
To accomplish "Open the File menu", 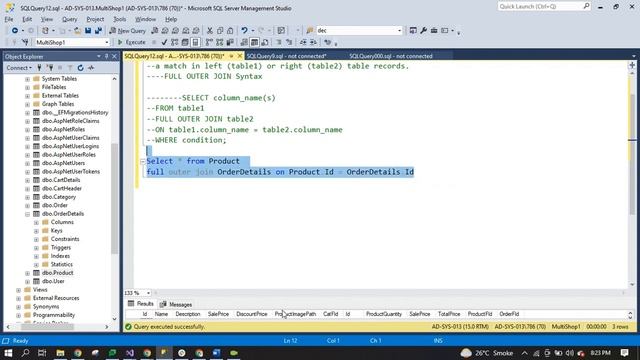I will tap(9, 19).
